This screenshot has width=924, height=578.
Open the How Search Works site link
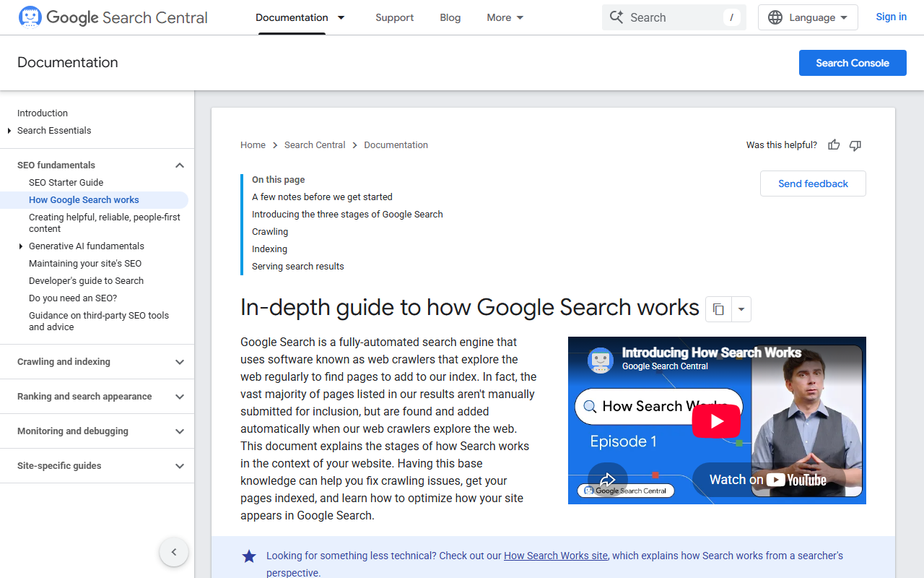coord(556,556)
